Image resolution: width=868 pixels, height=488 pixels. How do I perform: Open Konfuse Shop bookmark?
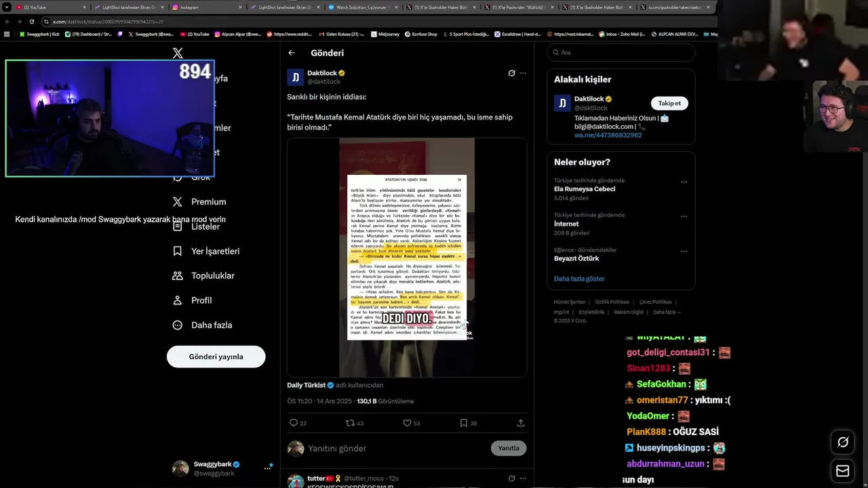420,34
